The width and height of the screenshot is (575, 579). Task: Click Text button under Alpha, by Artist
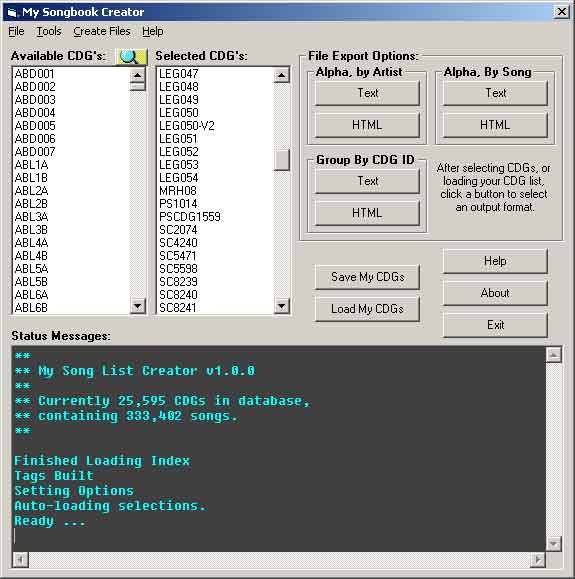367,93
